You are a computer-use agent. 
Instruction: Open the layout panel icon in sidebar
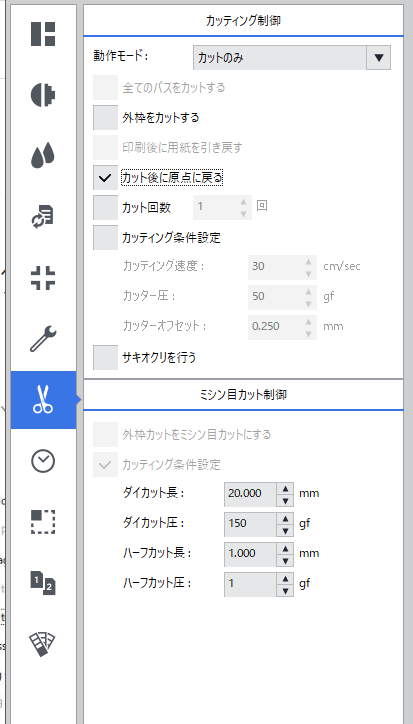(x=43, y=34)
